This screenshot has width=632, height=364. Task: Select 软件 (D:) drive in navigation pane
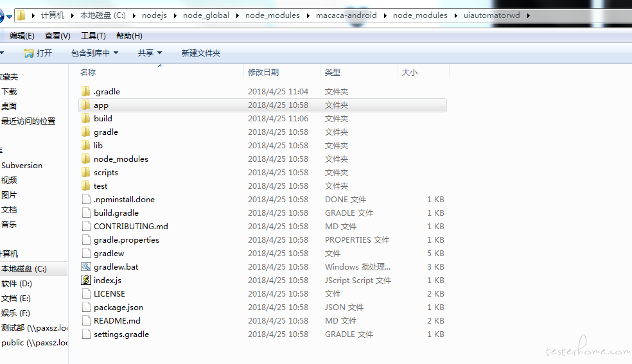17,284
